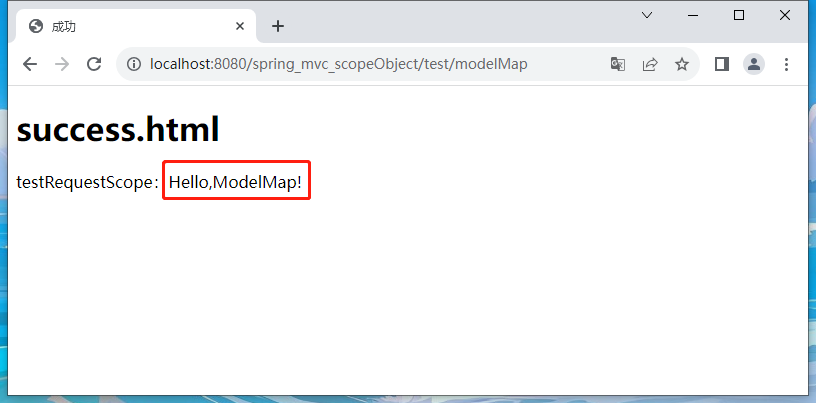Minimize the browser window

(x=693, y=15)
